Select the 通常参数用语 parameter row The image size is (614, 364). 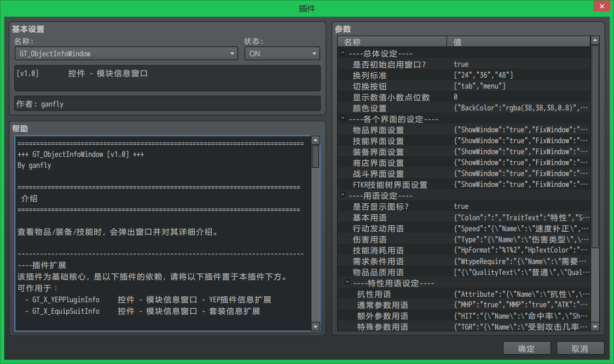coord(464,305)
